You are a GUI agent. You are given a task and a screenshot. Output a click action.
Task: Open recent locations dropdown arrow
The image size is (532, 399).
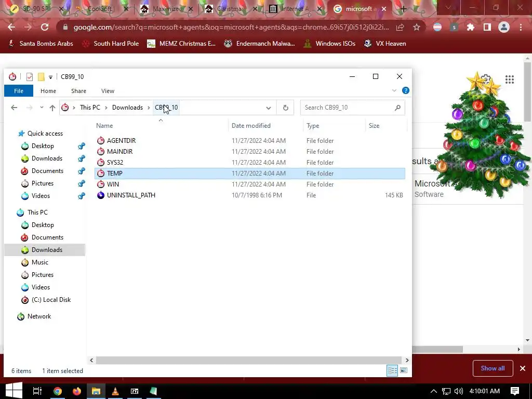(x=42, y=108)
